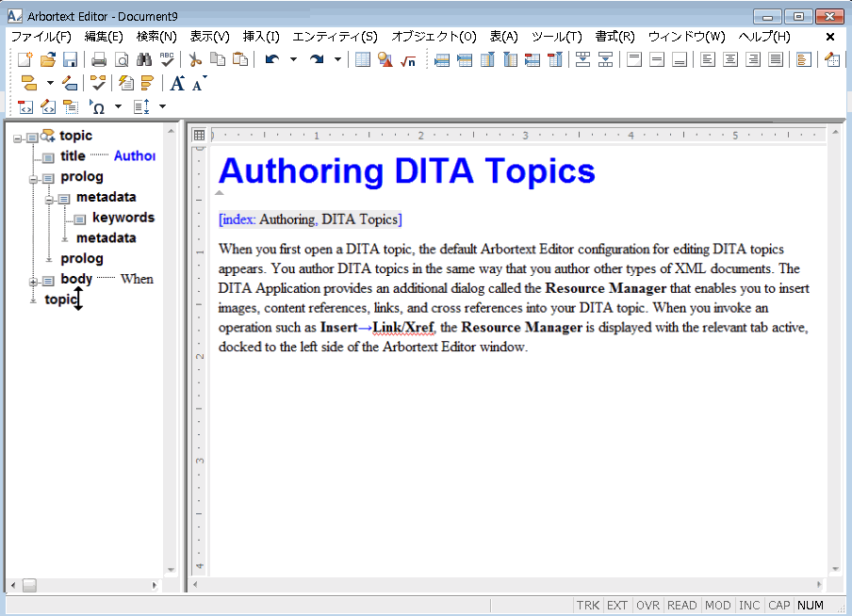Insert an equation with the square root icon

pos(408,59)
